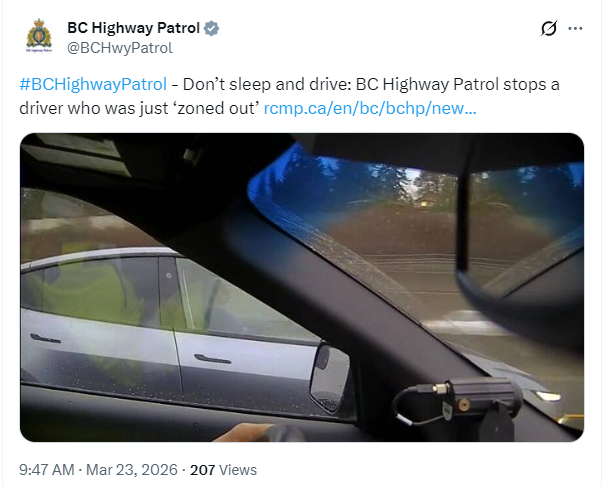Open the Grok explain-post icon
Viewport: 602px width, 486px height.
pyautogui.click(x=549, y=28)
